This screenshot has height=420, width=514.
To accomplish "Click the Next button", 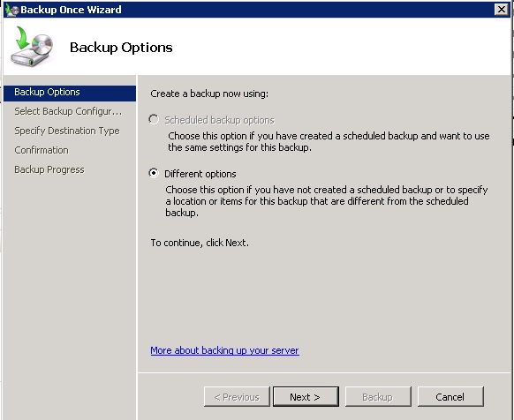I will 306,396.
